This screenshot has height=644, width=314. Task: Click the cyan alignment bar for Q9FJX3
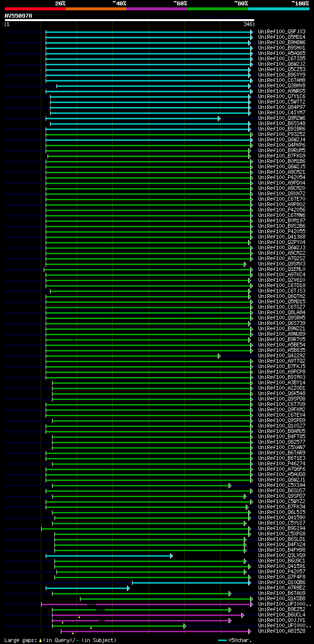(149, 31)
